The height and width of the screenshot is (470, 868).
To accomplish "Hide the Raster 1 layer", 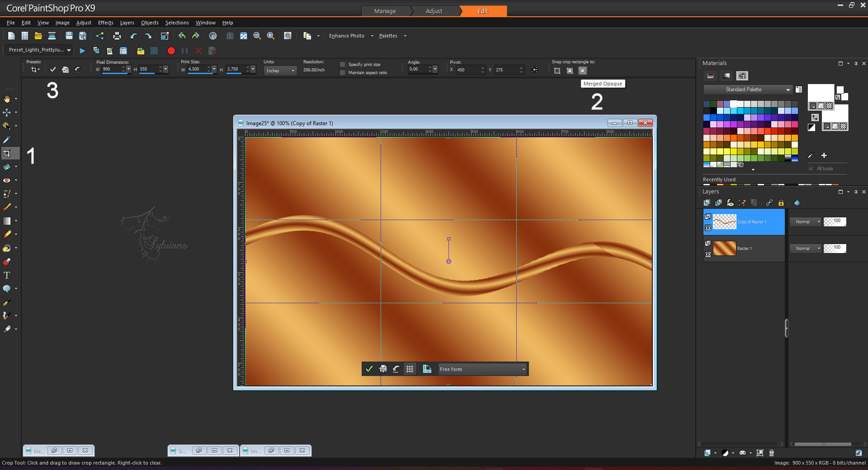I will point(708,254).
